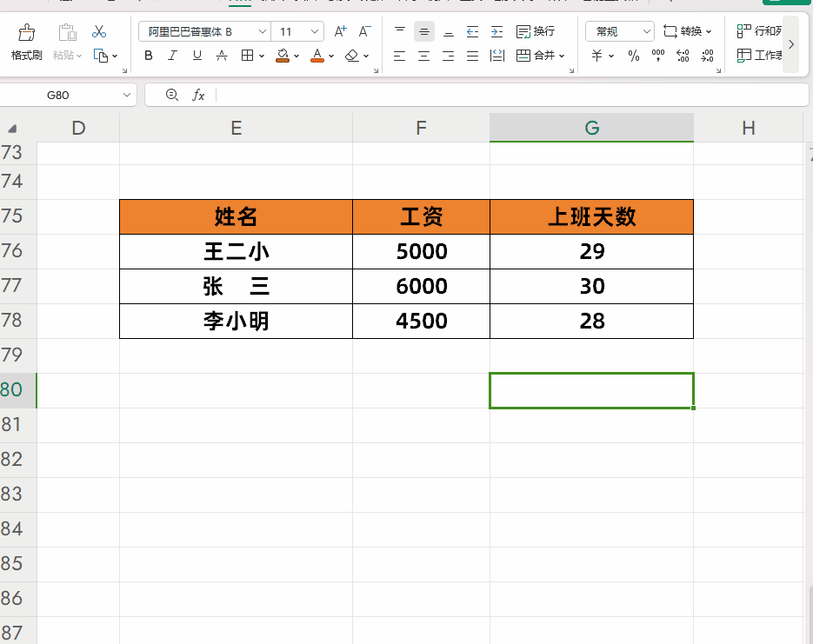Click the Worksheet (工作表) button
Screen dimensions: 813x644
tap(759, 56)
